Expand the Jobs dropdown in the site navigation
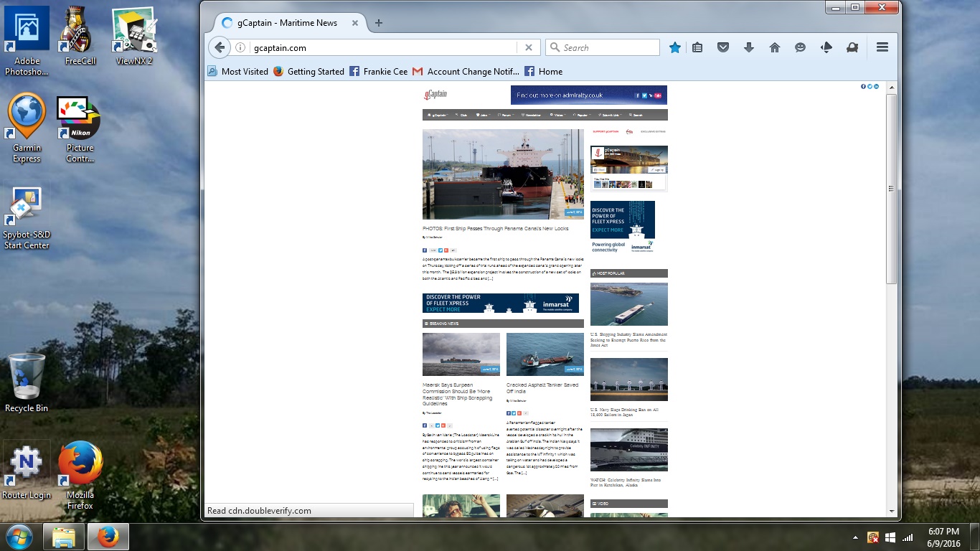 coord(483,115)
